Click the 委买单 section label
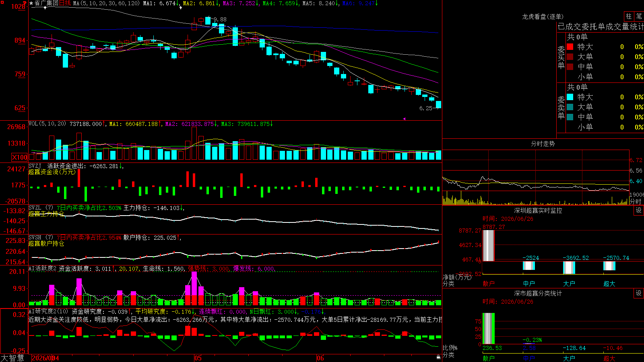This screenshot has height=362, width=644. coord(561,57)
